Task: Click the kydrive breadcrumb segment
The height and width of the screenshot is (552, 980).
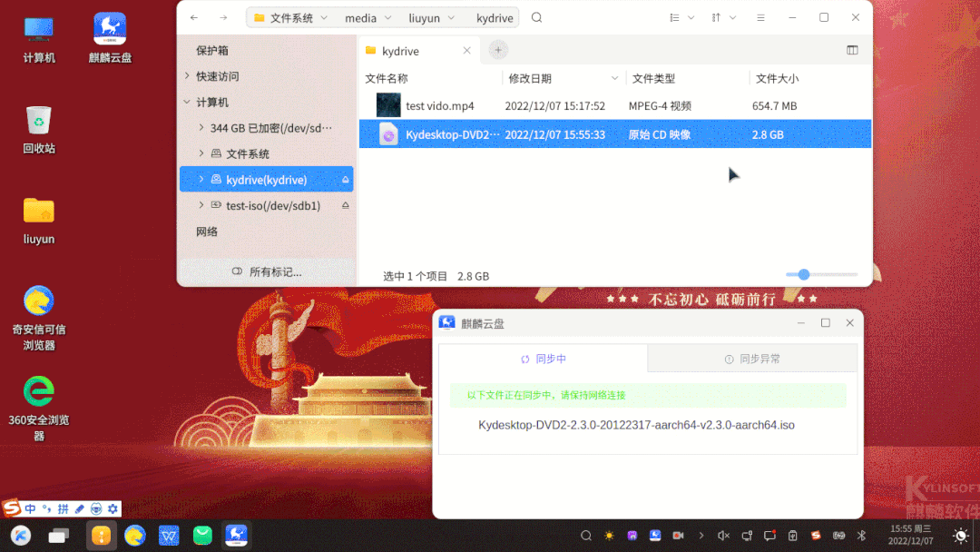Action: (x=495, y=17)
